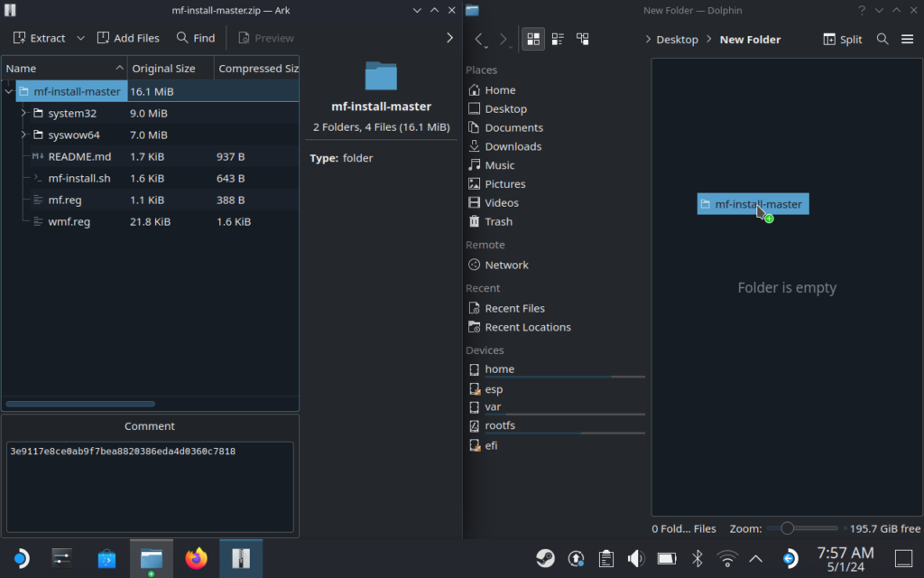This screenshot has width=924, height=578.
Task: Click New Folder in Dolphin breadcrumb
Action: pyautogui.click(x=750, y=40)
